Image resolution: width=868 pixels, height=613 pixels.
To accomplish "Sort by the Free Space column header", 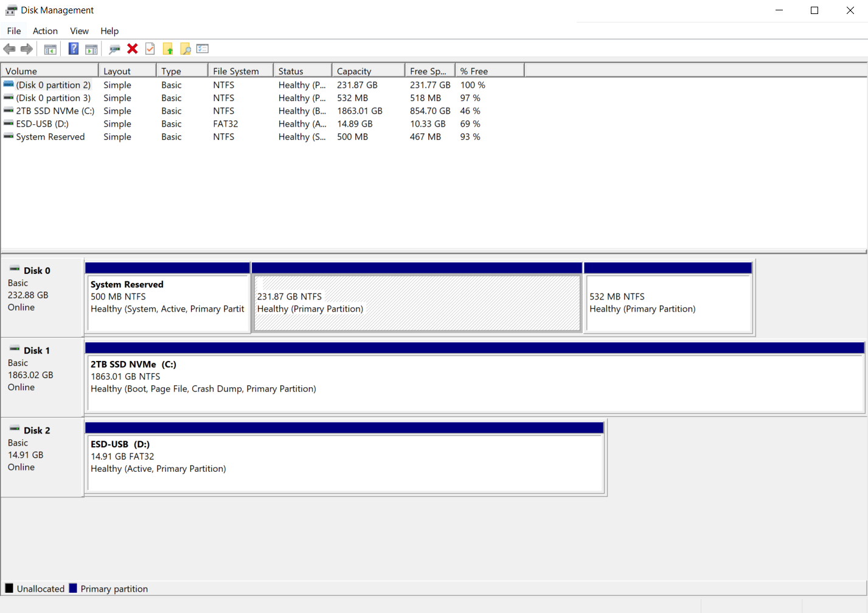I will pyautogui.click(x=429, y=71).
